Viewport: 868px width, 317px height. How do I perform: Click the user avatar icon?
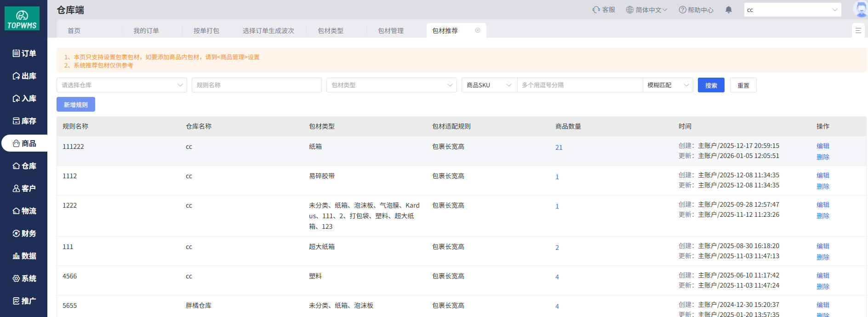860,9
